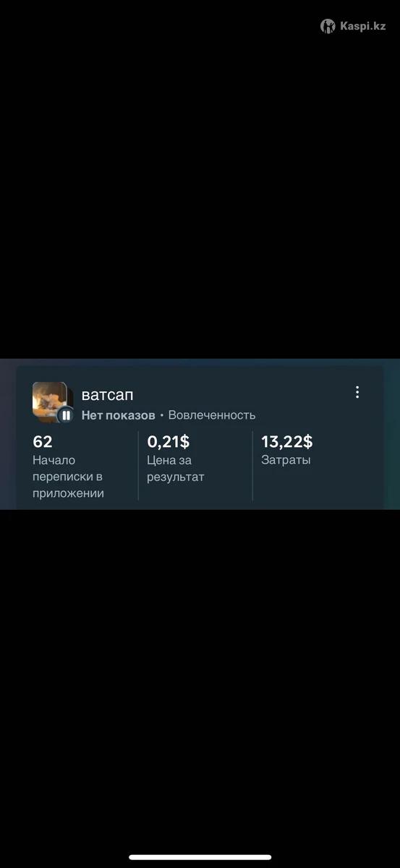Click the Kaspi.kz watermark text

(x=363, y=26)
